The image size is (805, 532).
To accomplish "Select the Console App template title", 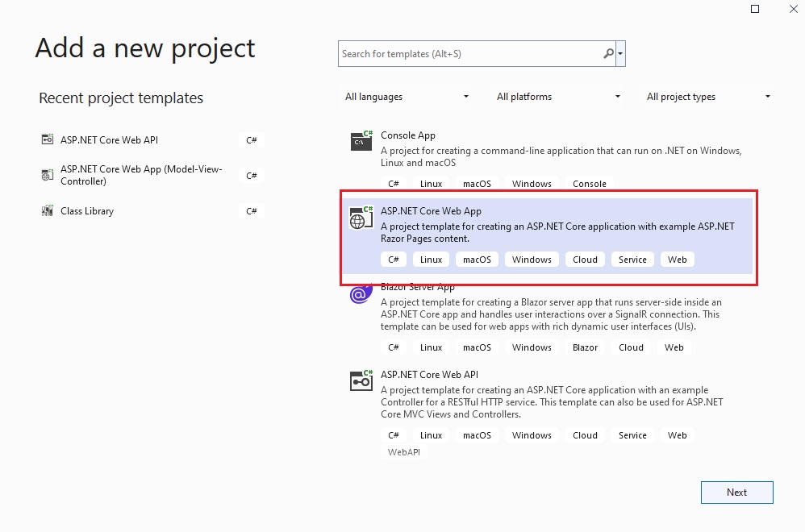I will pyautogui.click(x=407, y=135).
